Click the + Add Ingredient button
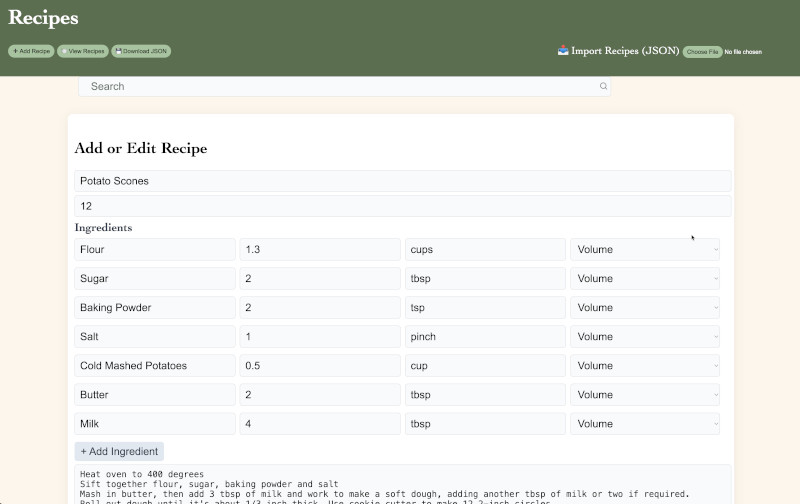 pyautogui.click(x=119, y=452)
